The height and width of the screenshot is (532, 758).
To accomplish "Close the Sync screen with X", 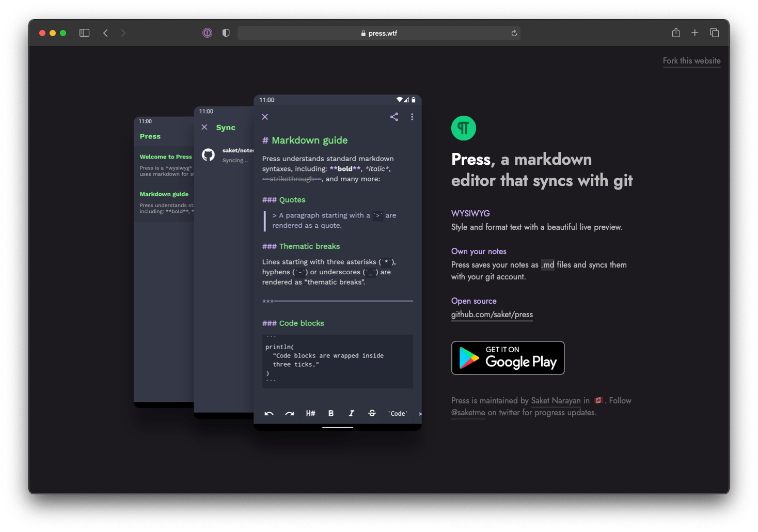I will 204,127.
